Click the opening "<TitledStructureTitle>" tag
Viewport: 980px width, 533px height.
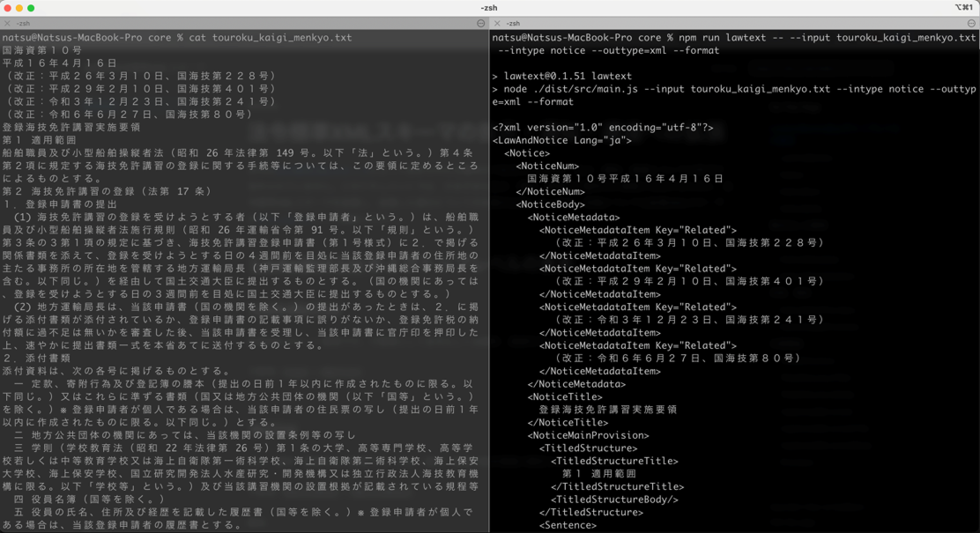point(614,461)
